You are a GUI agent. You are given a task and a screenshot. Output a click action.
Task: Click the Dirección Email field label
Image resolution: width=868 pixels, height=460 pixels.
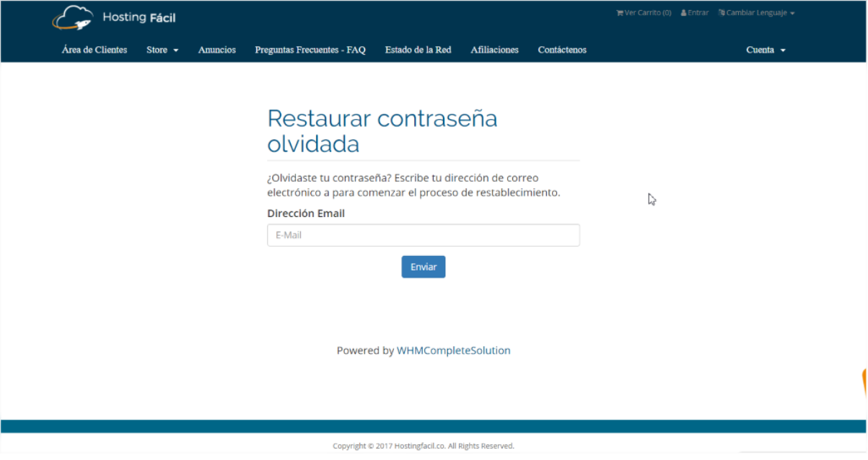306,213
